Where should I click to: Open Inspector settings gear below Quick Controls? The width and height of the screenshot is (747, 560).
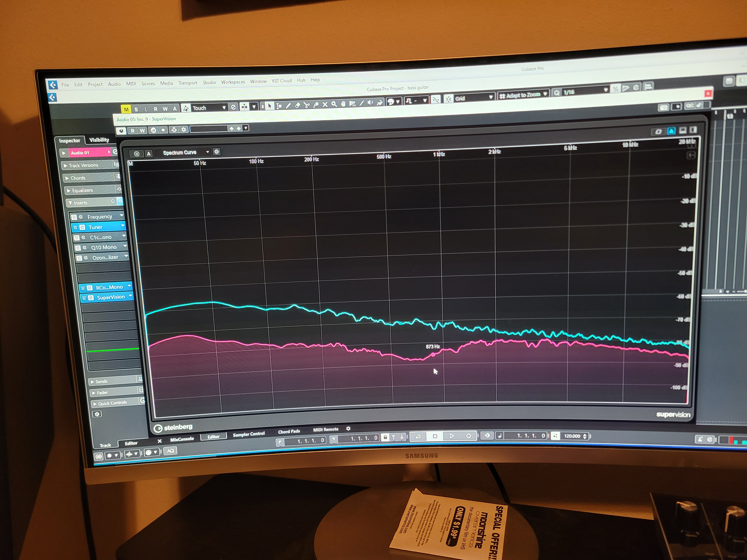[97, 414]
